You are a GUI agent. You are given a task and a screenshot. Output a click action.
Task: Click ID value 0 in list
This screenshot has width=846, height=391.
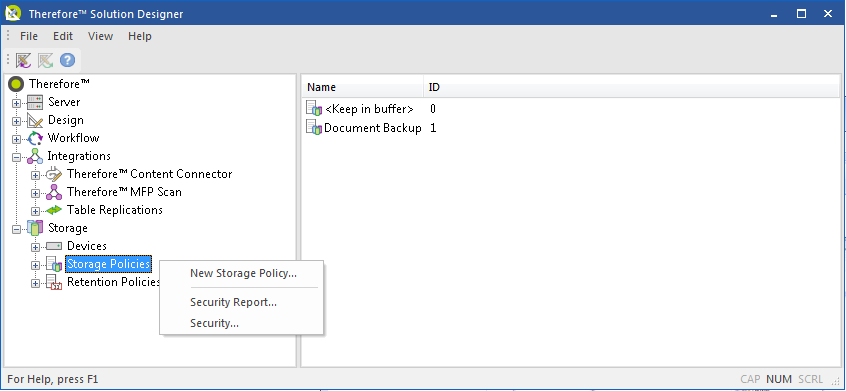coord(433,109)
